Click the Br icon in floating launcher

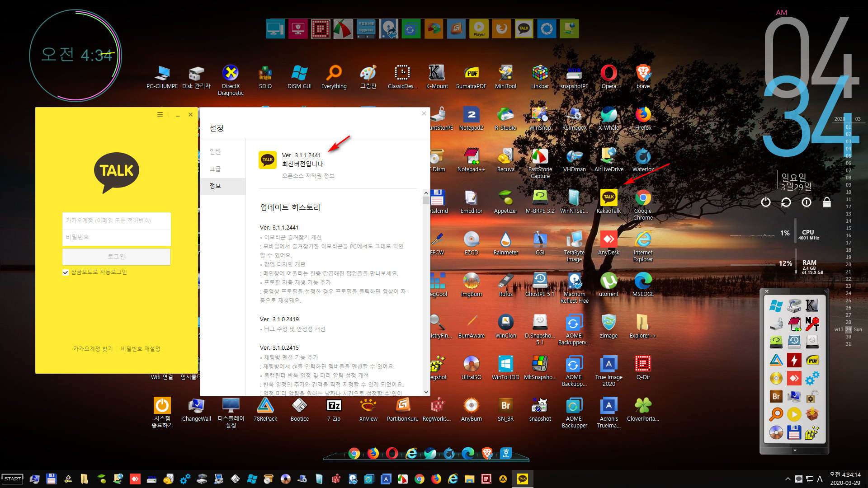(x=776, y=396)
